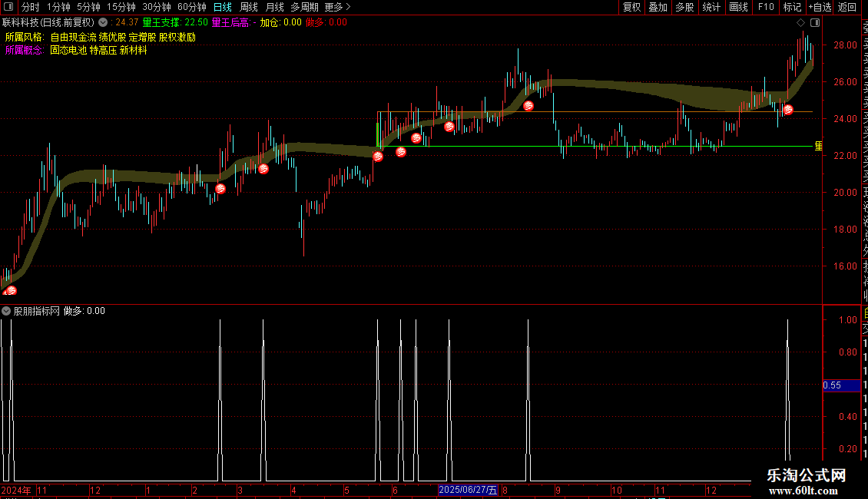Select the 15分钟 timeframe
This screenshot has height=499, width=868.
pos(121,7)
